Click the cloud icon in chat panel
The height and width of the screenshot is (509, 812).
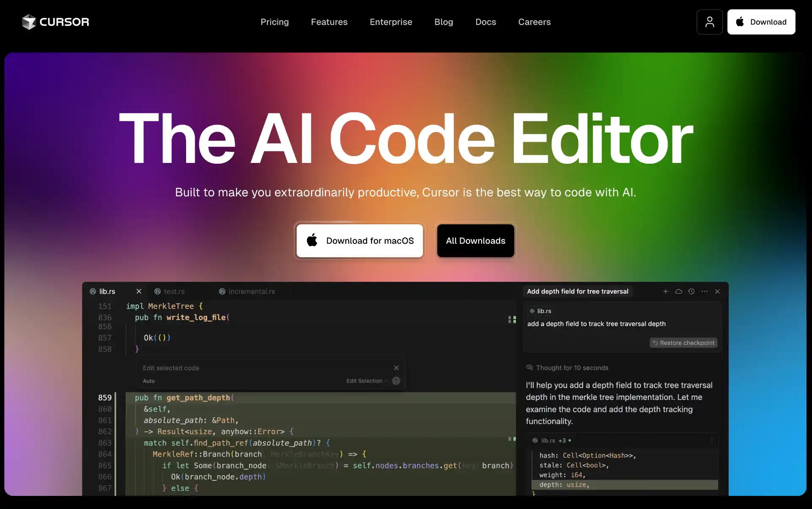point(678,292)
